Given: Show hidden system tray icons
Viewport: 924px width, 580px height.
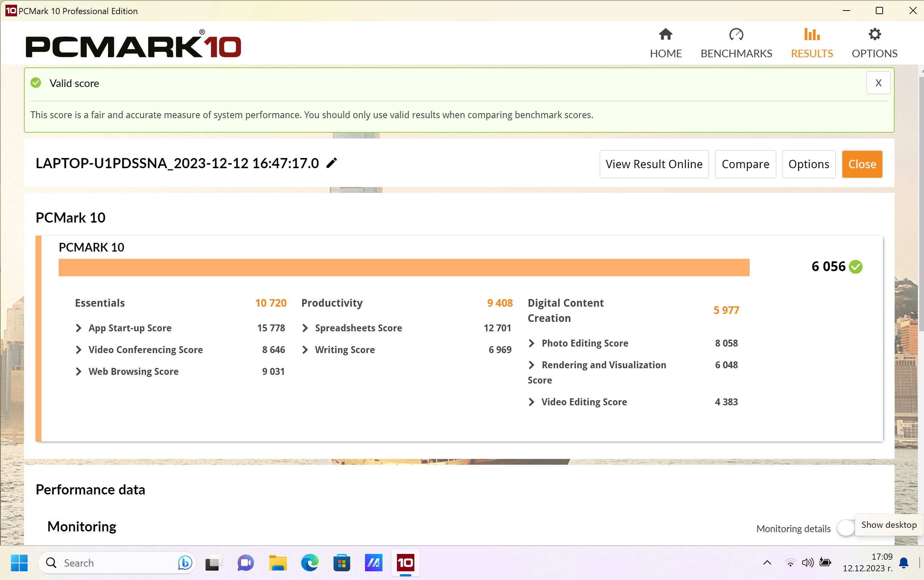Looking at the screenshot, I should point(767,563).
